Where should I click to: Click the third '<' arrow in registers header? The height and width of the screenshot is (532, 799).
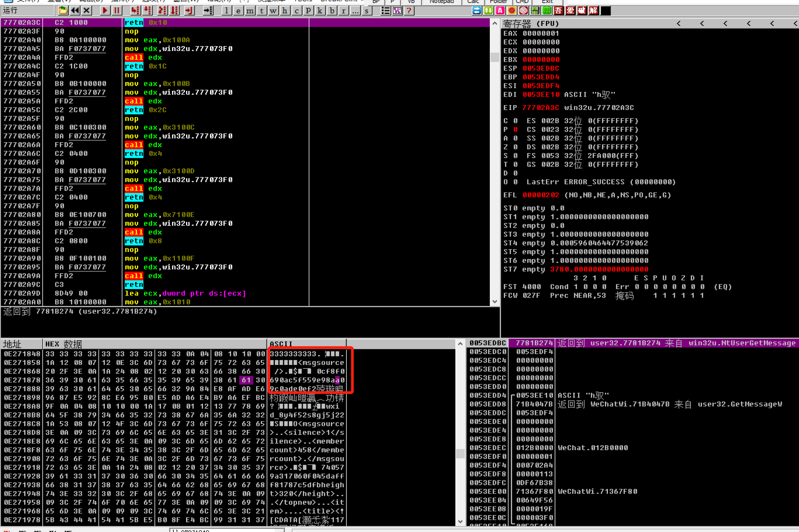(x=725, y=24)
